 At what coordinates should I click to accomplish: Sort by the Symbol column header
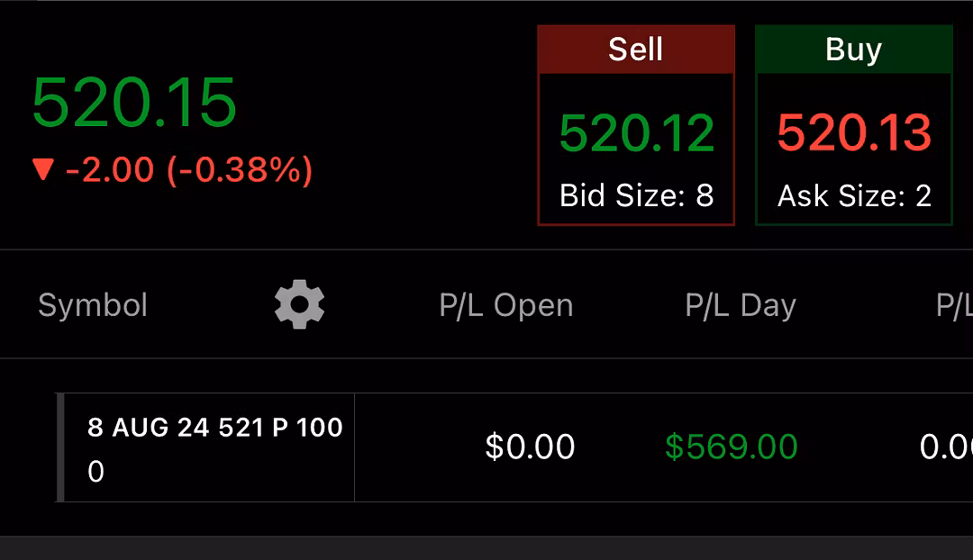point(93,305)
